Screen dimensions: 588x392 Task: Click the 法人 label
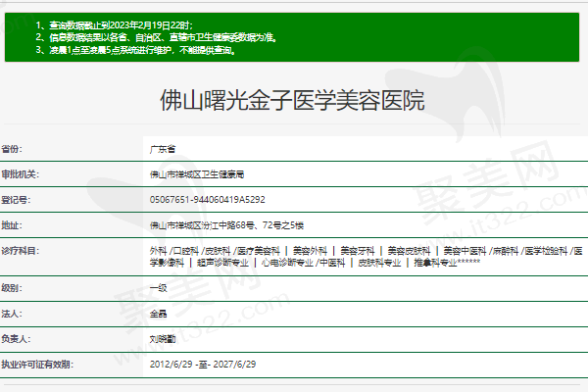pos(12,314)
